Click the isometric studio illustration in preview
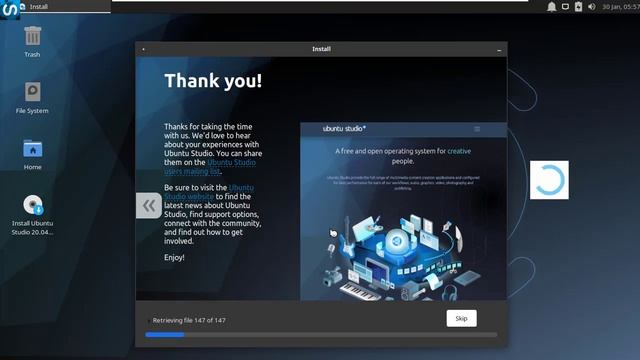This screenshot has width=640, height=360. point(402,258)
